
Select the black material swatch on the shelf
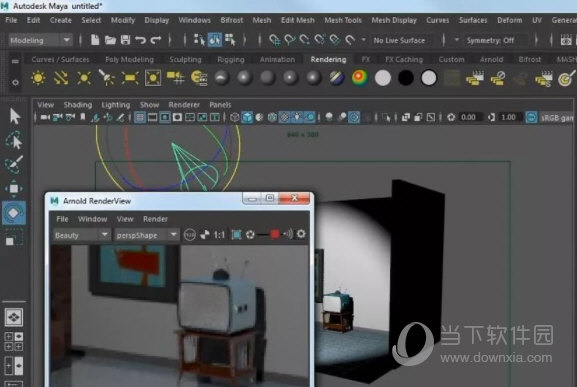[x=406, y=78]
